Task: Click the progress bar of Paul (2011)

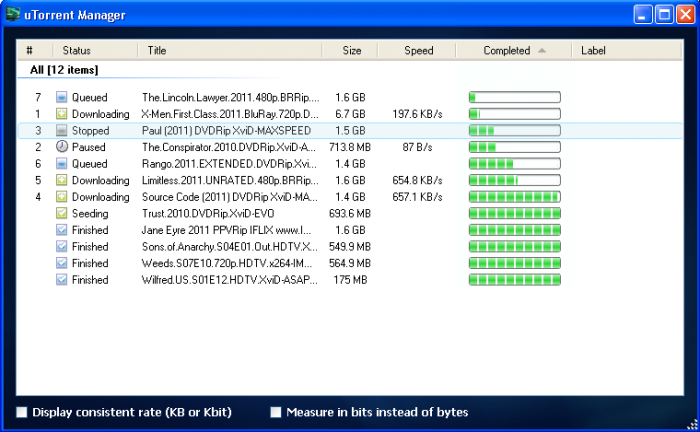Action: [x=515, y=130]
